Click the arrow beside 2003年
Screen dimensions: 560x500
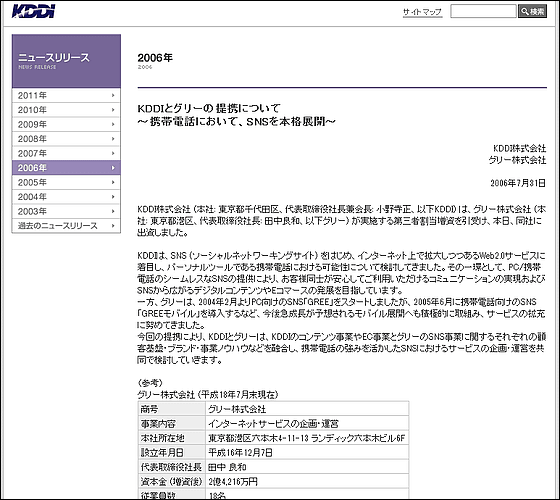113,211
